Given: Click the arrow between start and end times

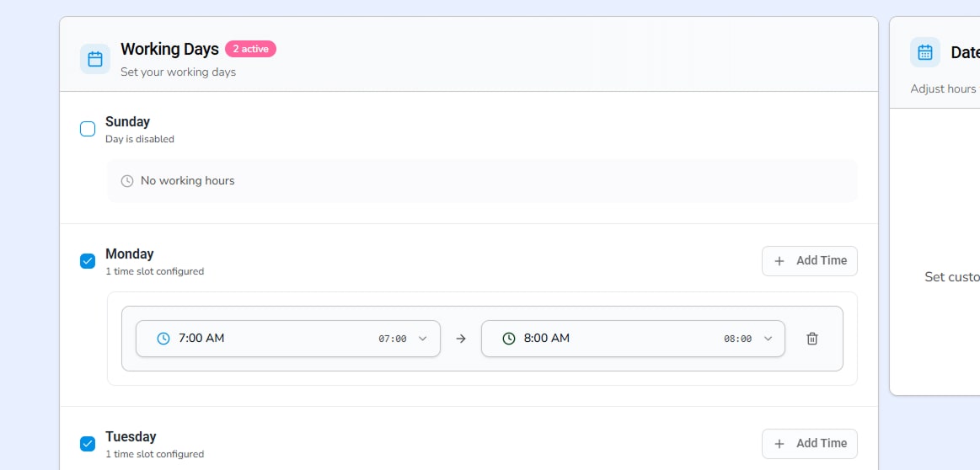Looking at the screenshot, I should pyautogui.click(x=461, y=339).
